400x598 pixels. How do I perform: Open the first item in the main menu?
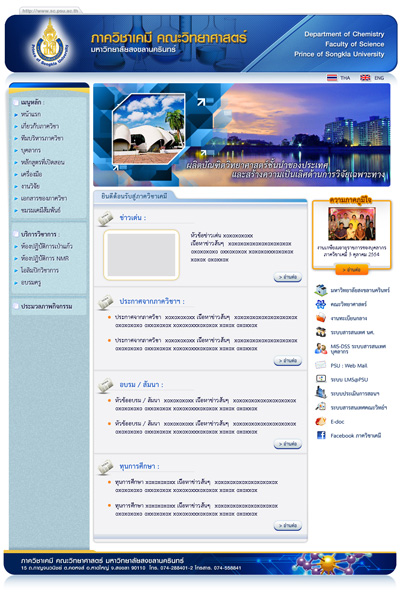31,114
